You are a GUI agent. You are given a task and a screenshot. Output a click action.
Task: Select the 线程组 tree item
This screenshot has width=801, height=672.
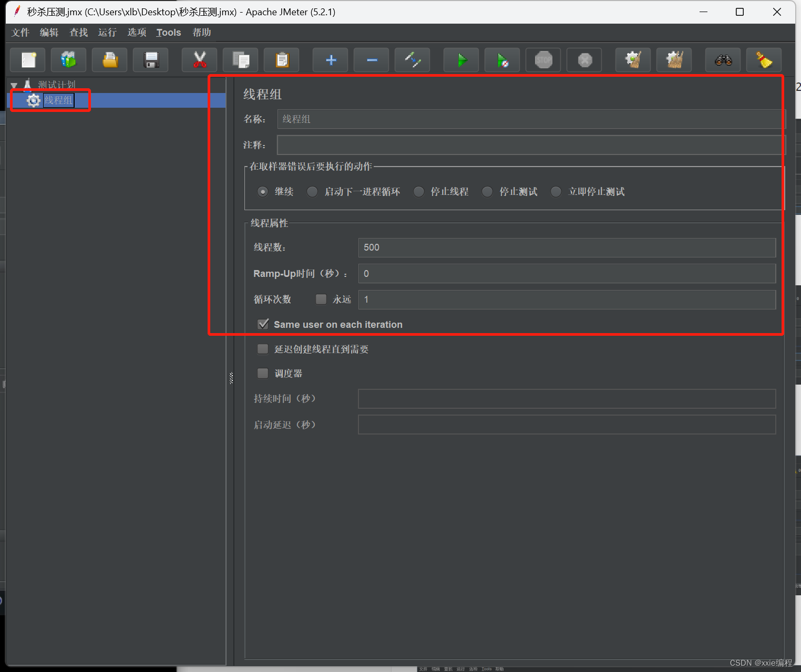(58, 100)
